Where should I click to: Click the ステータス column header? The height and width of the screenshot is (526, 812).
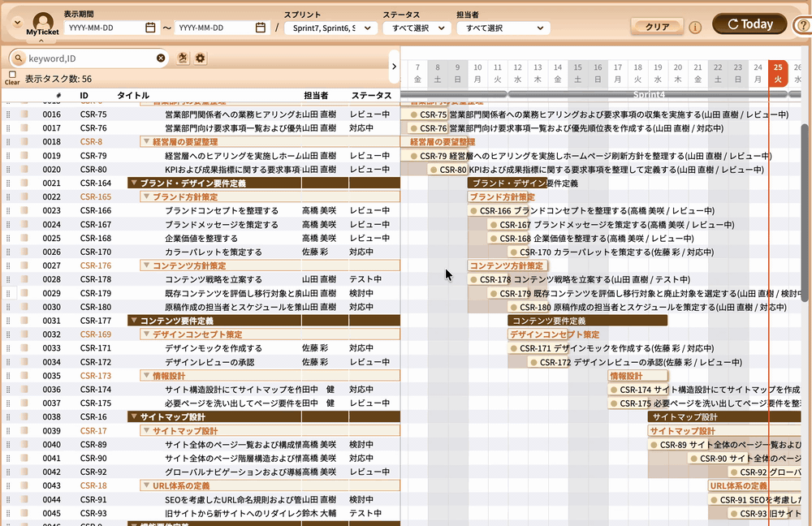[x=371, y=95]
